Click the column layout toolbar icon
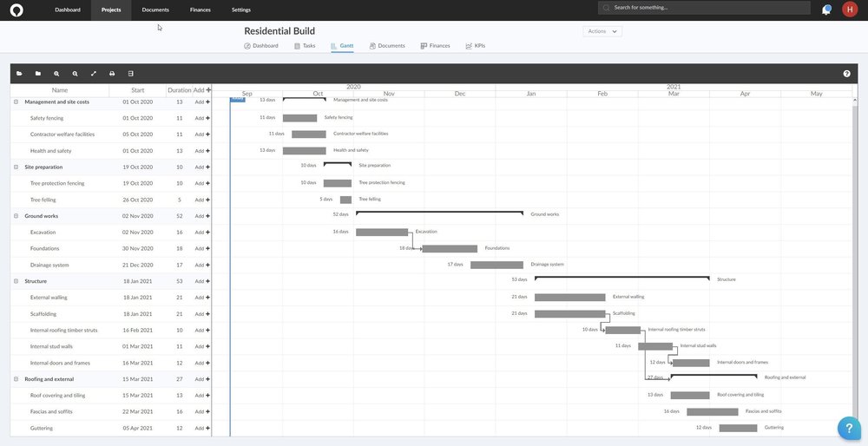Image resolution: width=868 pixels, height=446 pixels. [131, 74]
